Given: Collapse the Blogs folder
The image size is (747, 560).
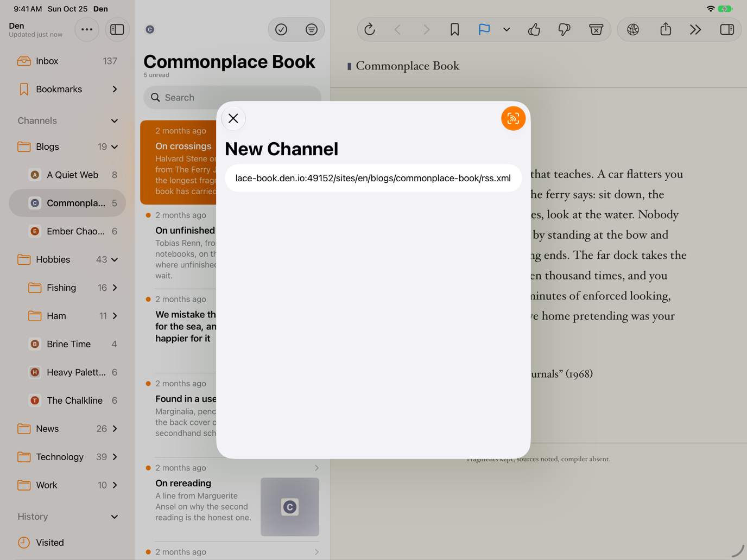Looking at the screenshot, I should pos(115,147).
